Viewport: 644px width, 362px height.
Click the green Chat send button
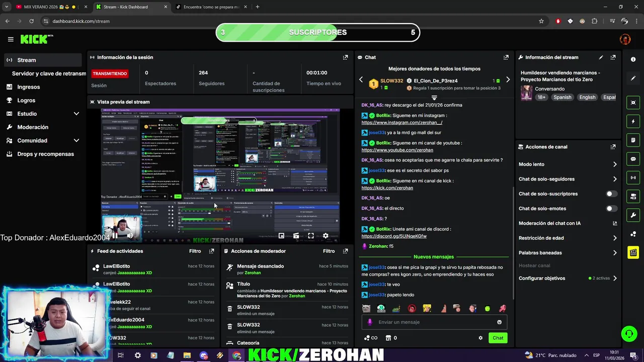point(498,338)
